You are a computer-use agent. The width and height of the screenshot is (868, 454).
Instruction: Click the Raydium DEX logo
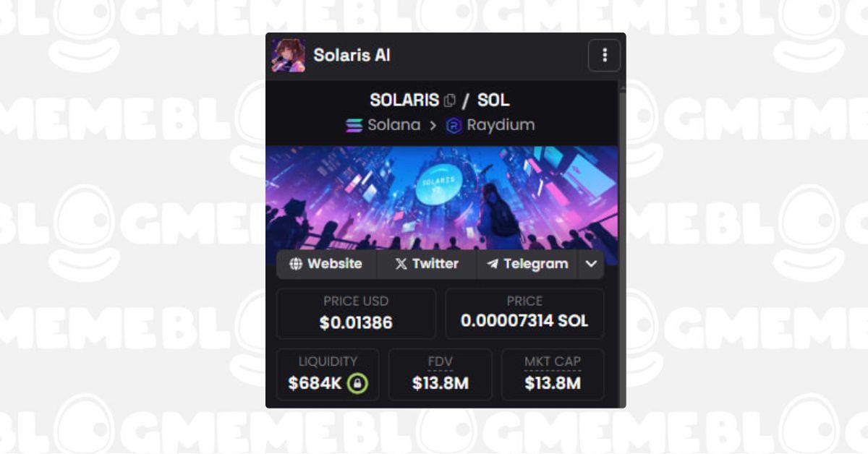coord(454,125)
